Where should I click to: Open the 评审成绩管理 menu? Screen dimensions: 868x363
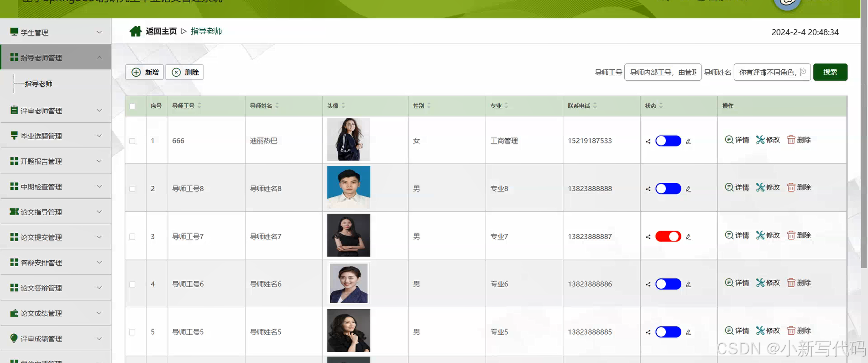[56, 338]
